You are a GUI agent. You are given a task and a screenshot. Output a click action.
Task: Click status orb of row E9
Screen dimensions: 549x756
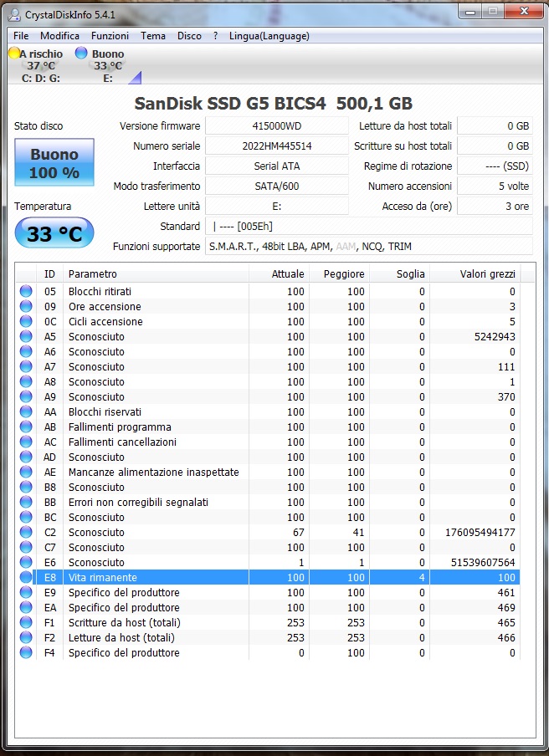pos(26,592)
